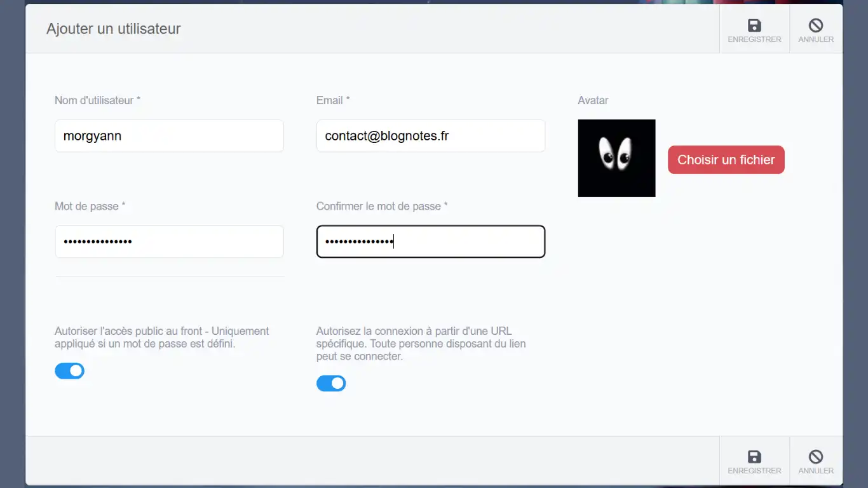
Task: Select the email field with contact@blognotes.fr
Action: click(x=430, y=135)
